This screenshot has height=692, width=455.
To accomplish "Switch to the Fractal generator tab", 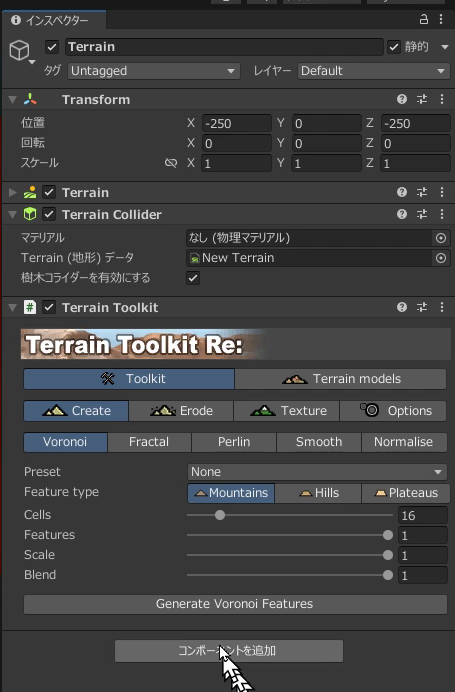I will 149,442.
